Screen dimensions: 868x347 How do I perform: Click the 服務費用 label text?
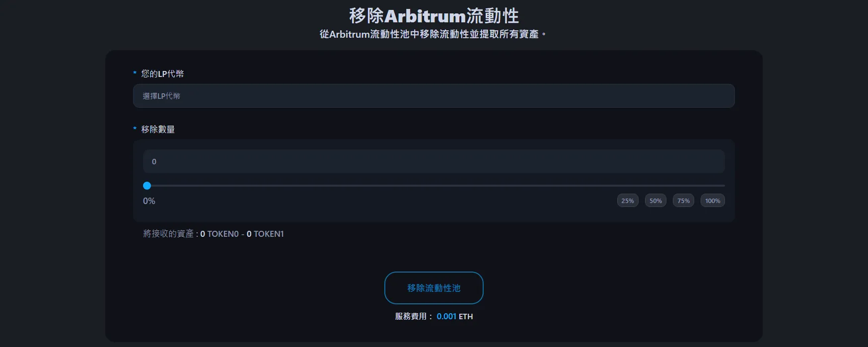pos(411,316)
